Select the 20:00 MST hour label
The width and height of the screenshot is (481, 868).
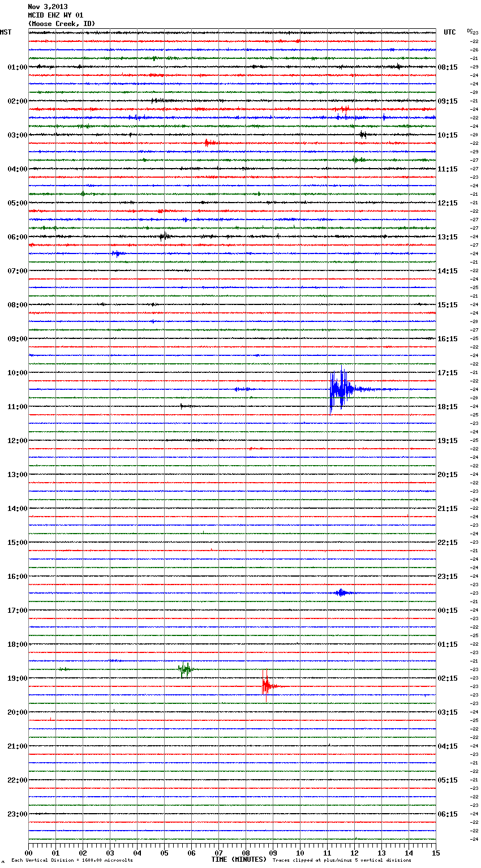(x=18, y=712)
